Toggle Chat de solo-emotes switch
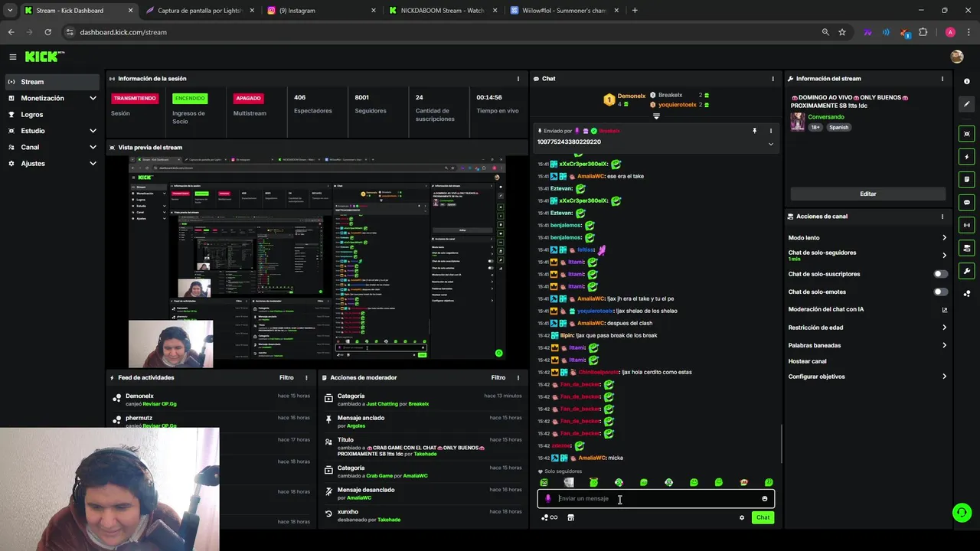This screenshot has height=551, width=980. [x=940, y=292]
